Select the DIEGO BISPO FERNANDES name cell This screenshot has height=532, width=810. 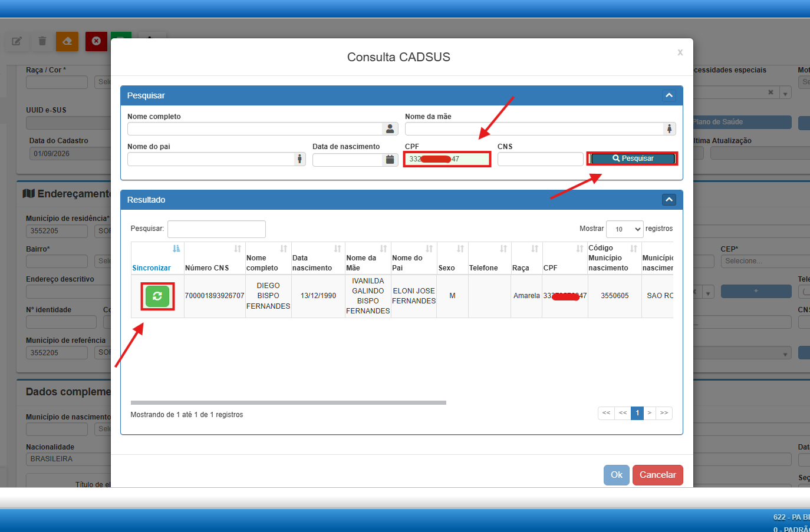point(268,296)
